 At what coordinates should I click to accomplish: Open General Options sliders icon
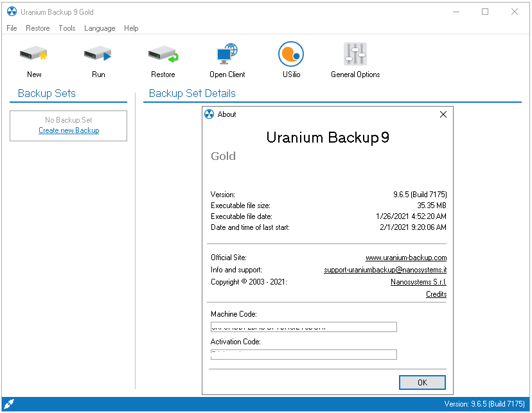tap(355, 54)
